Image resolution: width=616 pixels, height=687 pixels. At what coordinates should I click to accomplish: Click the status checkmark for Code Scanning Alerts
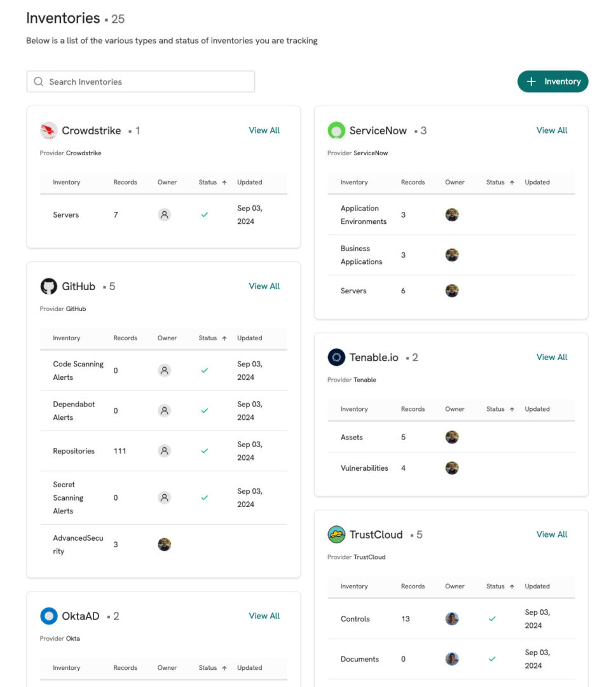[205, 371]
